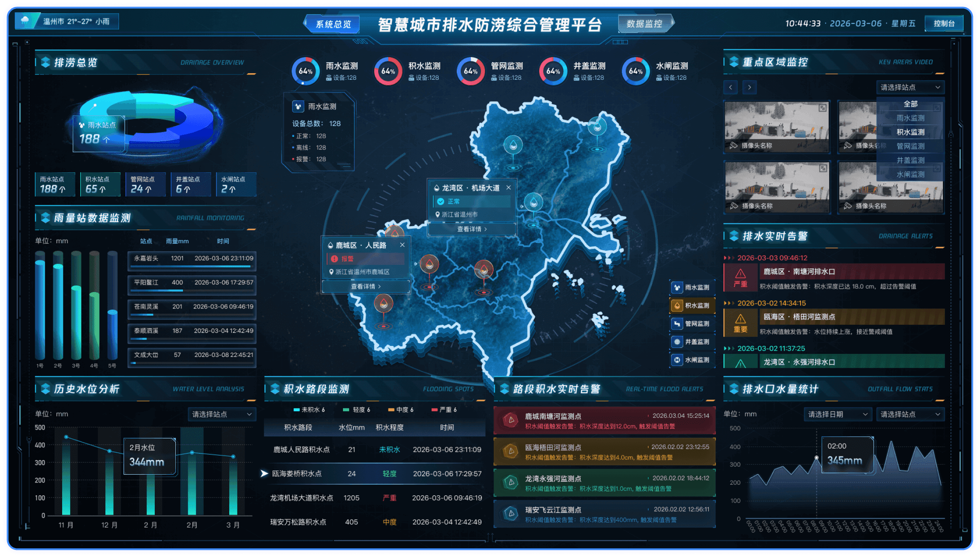Switch to 系统总览 tab
The height and width of the screenshot is (557, 980).
pos(333,24)
